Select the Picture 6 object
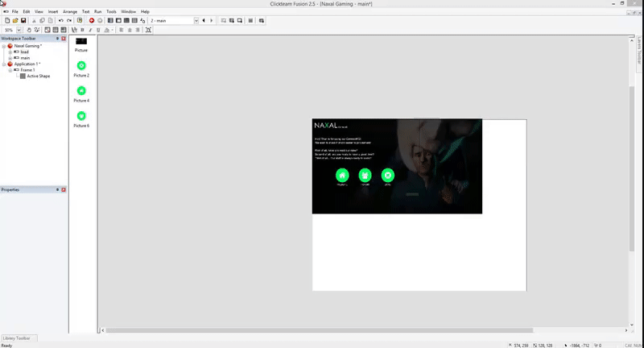The height and width of the screenshot is (348, 644). (81, 119)
